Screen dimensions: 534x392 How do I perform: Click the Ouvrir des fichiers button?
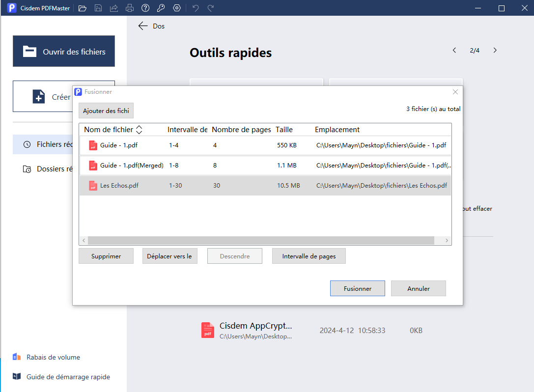(64, 51)
